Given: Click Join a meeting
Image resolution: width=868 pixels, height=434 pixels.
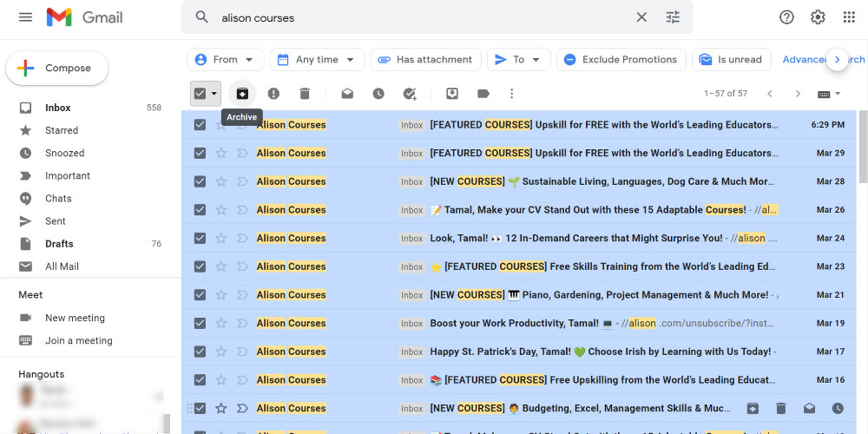Looking at the screenshot, I should [x=79, y=340].
